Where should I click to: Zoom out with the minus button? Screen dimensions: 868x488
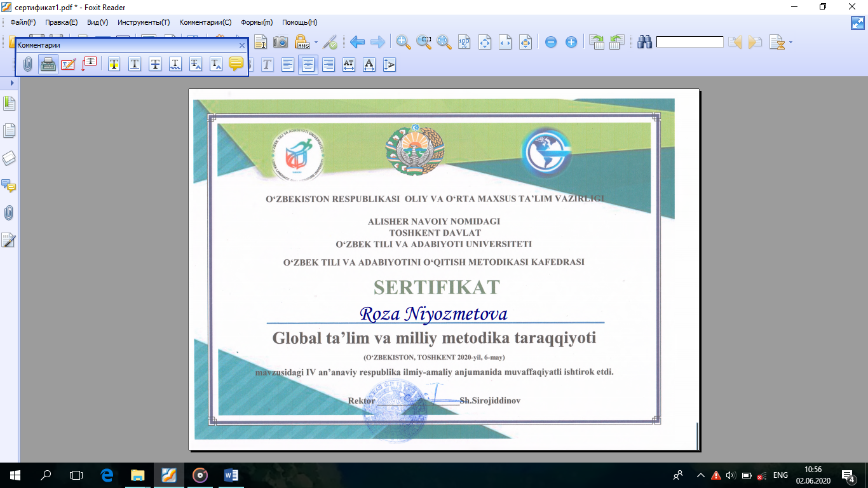(551, 43)
